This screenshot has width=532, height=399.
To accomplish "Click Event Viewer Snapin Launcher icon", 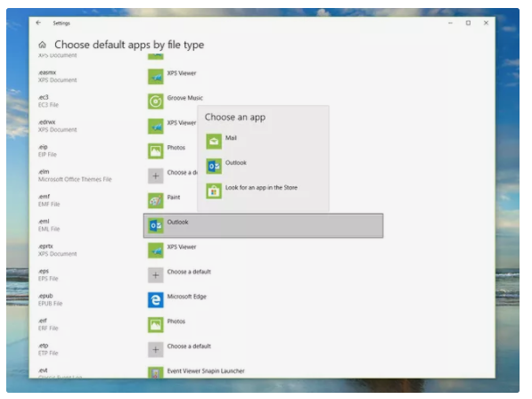I will (x=156, y=372).
